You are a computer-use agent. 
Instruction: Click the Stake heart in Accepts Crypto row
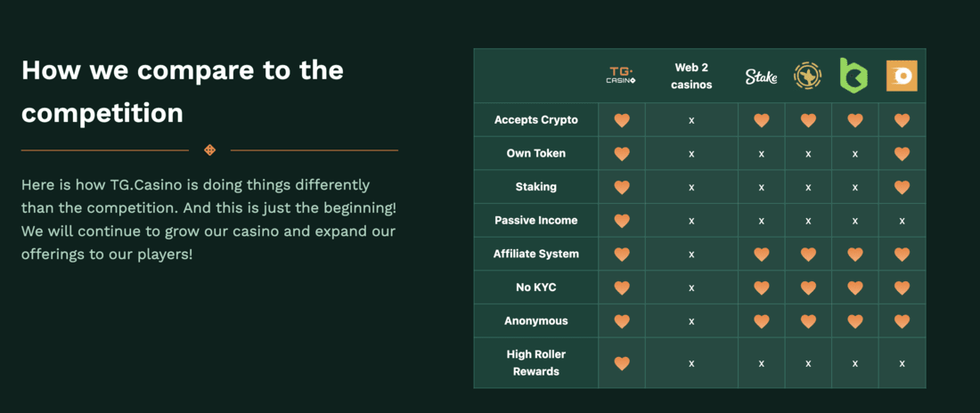(761, 120)
